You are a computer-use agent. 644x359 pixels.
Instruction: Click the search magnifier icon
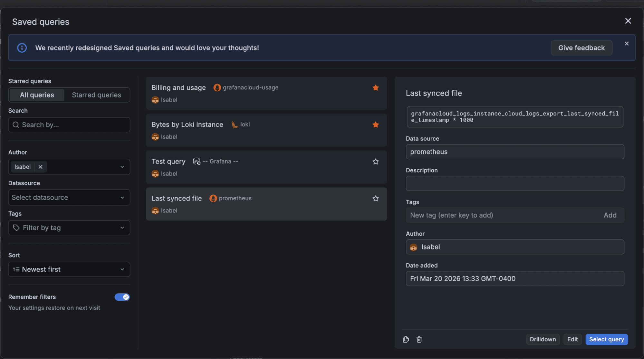[16, 125]
